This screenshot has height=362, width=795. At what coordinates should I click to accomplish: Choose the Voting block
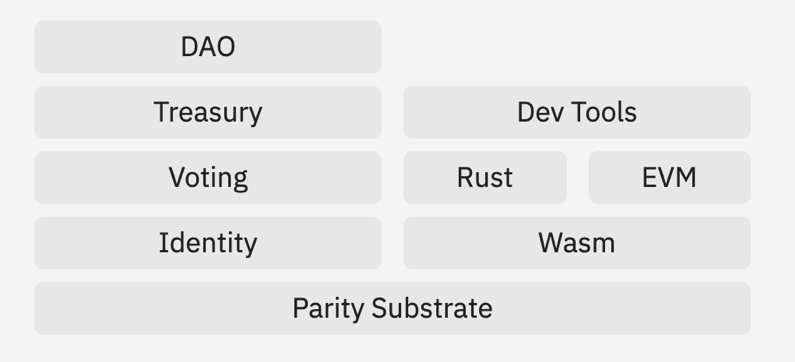[x=208, y=177]
